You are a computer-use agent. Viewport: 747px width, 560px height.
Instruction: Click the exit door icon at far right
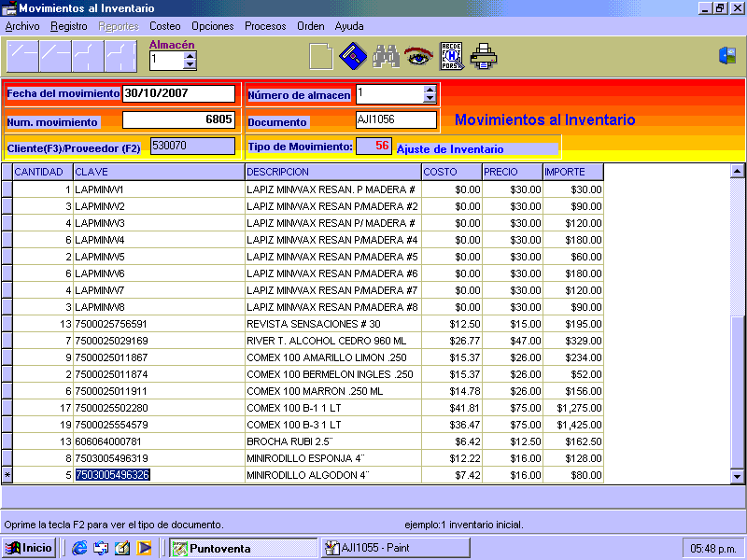[x=727, y=56]
